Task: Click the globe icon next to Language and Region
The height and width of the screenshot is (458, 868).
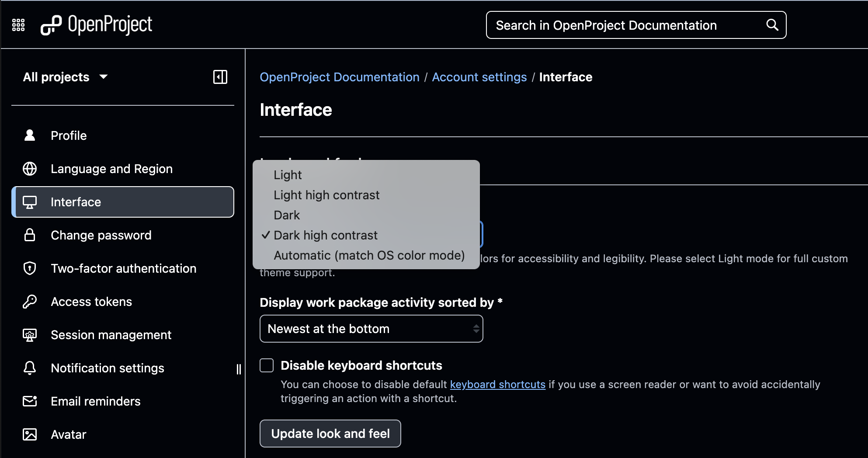Action: 30,169
